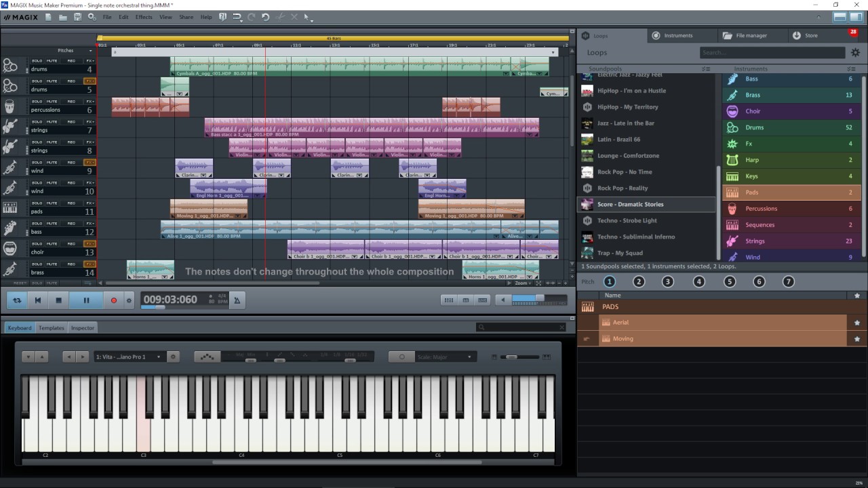868x488 pixels.
Task: Open recording settings gear next to record
Action: tap(129, 300)
